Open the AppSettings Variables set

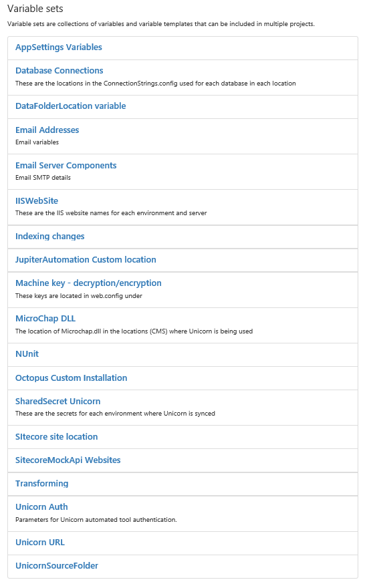click(x=59, y=47)
